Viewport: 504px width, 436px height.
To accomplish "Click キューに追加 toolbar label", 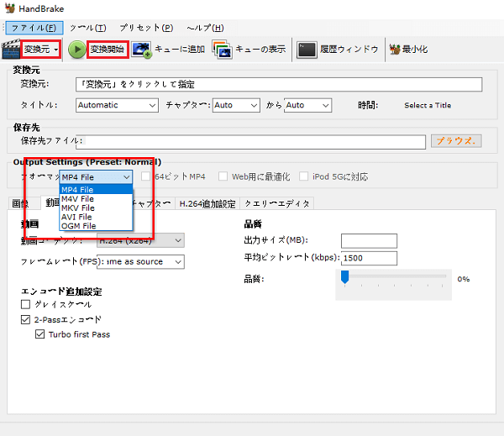I will (x=180, y=50).
